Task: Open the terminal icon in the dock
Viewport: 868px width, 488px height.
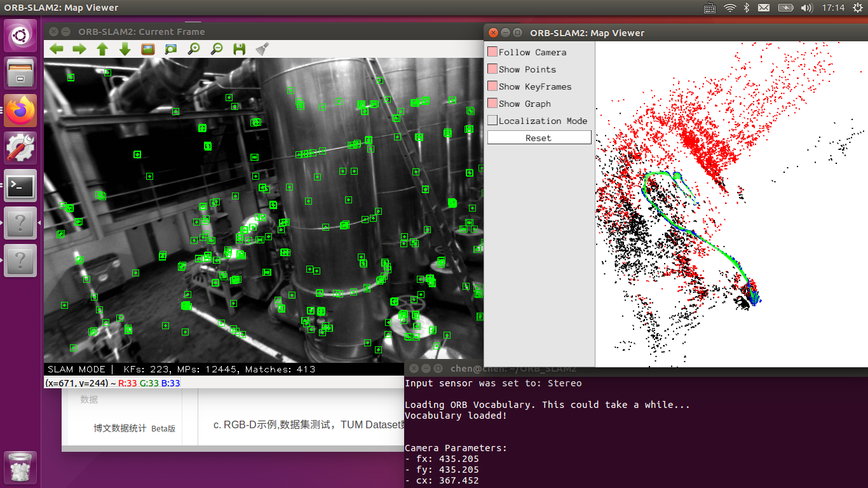Action: pos(20,186)
